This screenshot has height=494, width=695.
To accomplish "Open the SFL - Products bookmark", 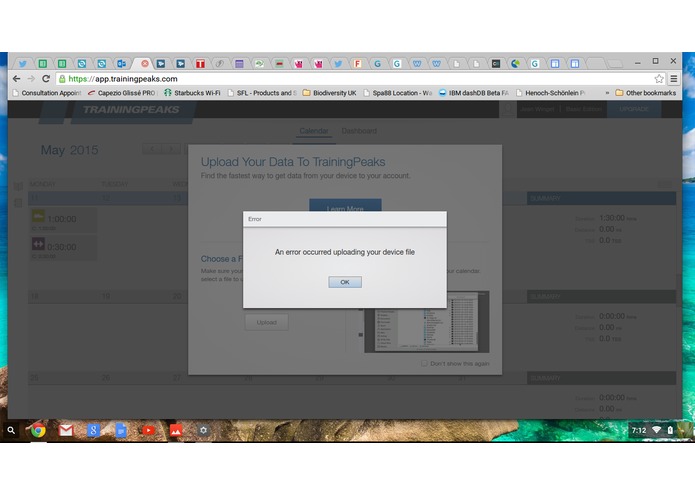I will pyautogui.click(x=262, y=93).
